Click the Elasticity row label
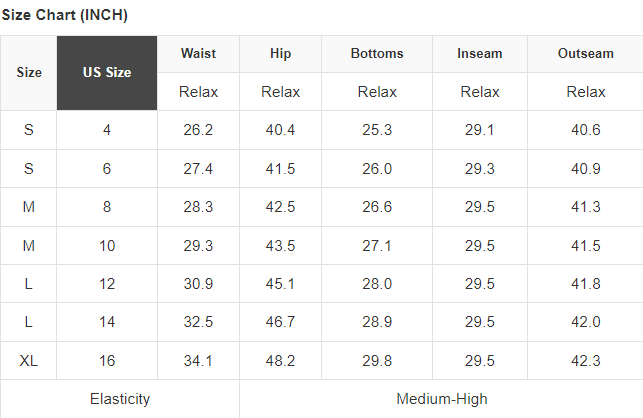The width and height of the screenshot is (643, 418). click(x=120, y=399)
